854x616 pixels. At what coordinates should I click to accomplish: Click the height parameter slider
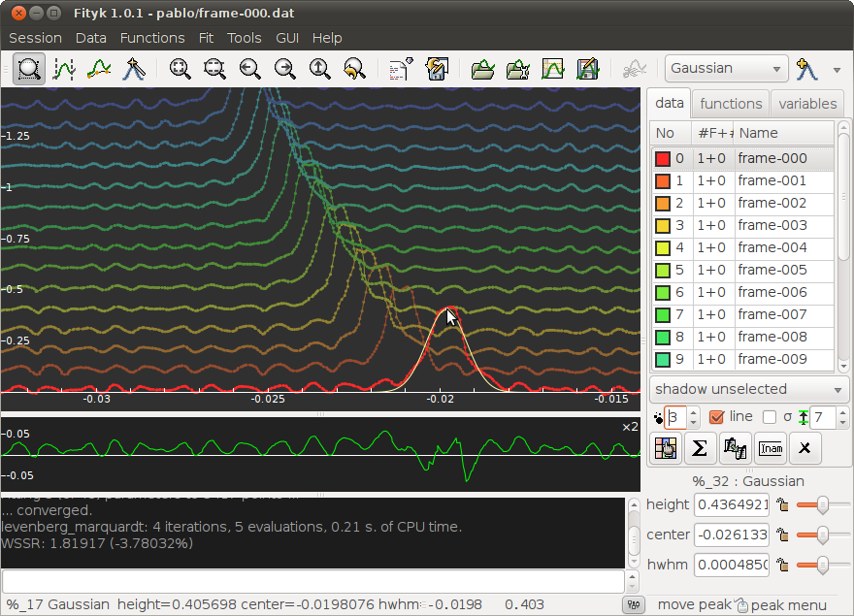822,504
